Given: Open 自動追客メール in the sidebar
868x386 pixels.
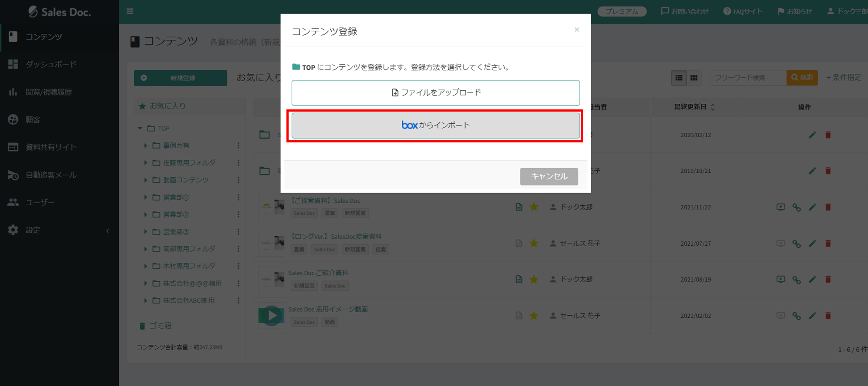Looking at the screenshot, I should tap(51, 175).
